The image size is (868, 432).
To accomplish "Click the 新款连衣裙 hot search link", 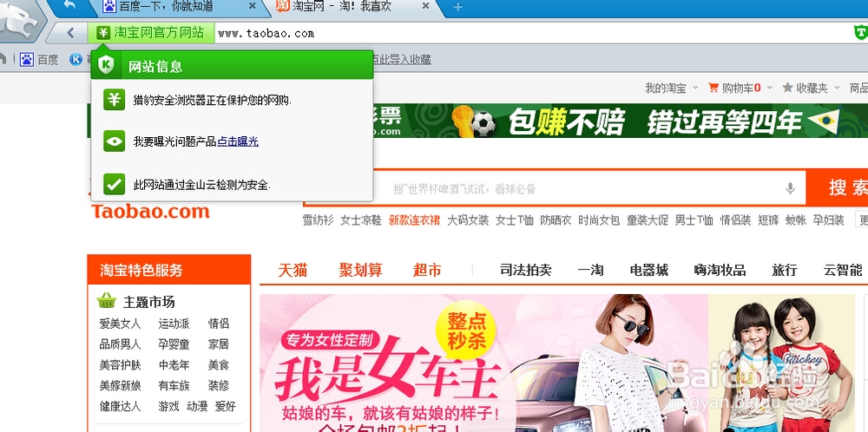I will click(x=414, y=220).
